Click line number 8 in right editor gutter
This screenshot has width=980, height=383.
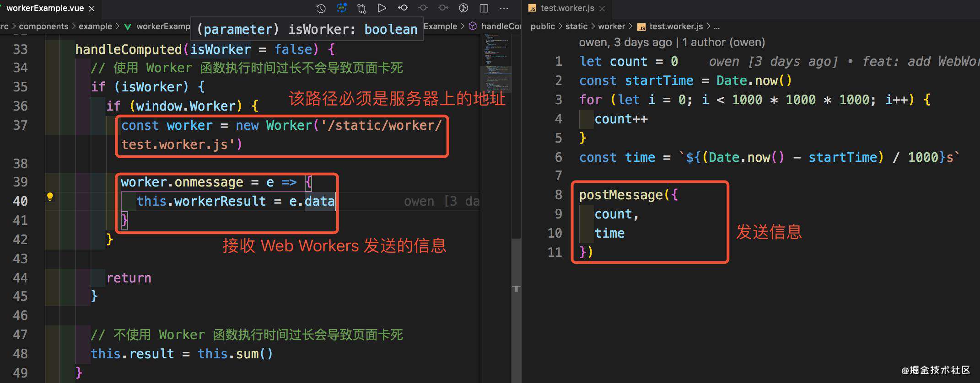558,195
